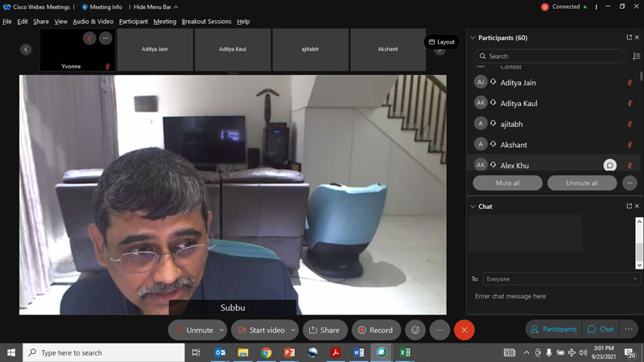Select Aditya Jain video thumbnail
This screenshot has width=644, height=362.
tap(155, 49)
